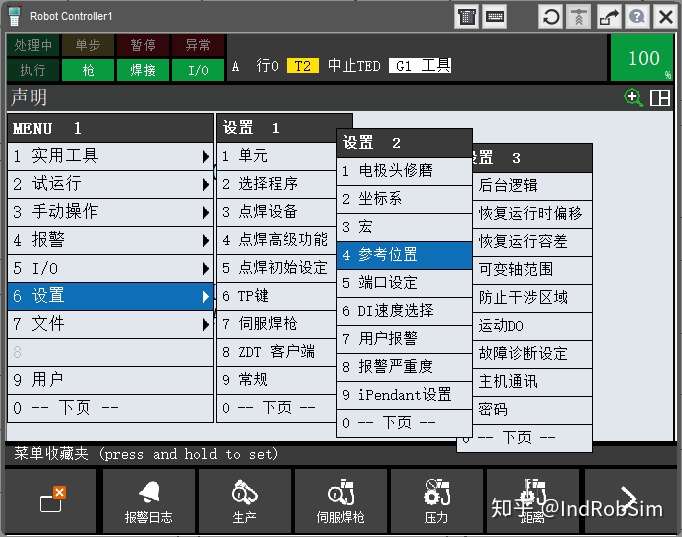Expand submenu arrow for 试运行
The height and width of the screenshot is (537, 682).
coord(206,184)
